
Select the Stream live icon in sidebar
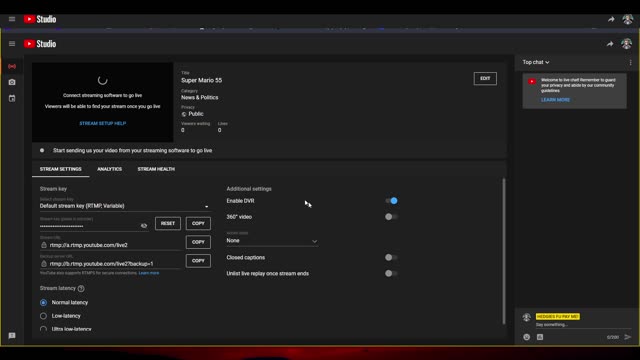pyautogui.click(x=12, y=66)
